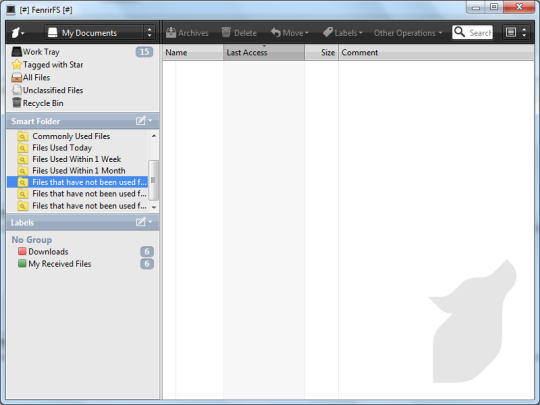Toggle the view layout icon
The image size is (540, 405).
pyautogui.click(x=511, y=32)
